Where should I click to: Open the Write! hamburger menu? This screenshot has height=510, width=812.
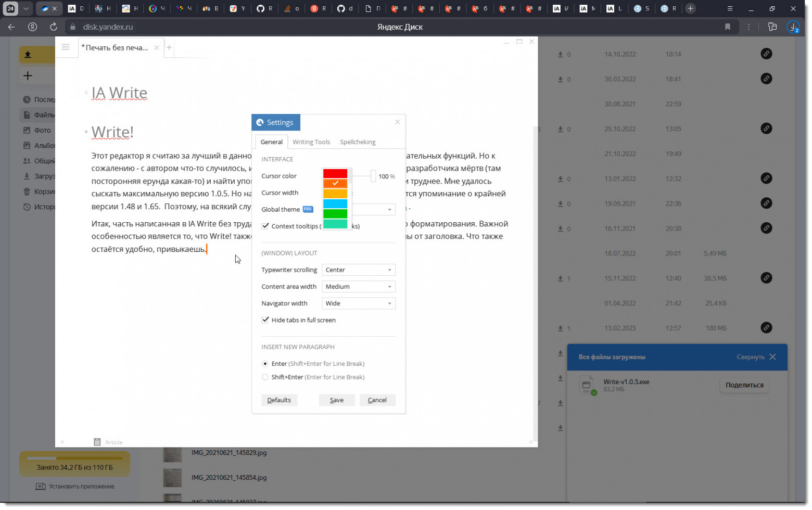tap(66, 47)
